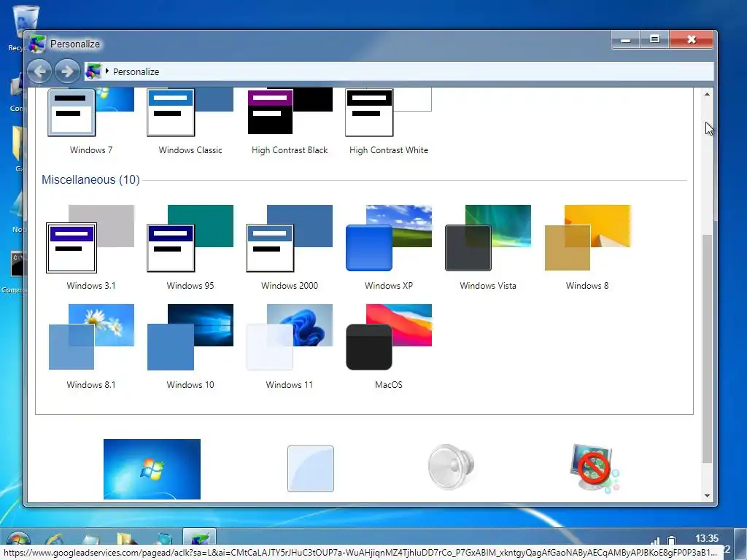Viewport: 747px width, 560px height.
Task: Switch to the Windows Vista theme
Action: (488, 248)
